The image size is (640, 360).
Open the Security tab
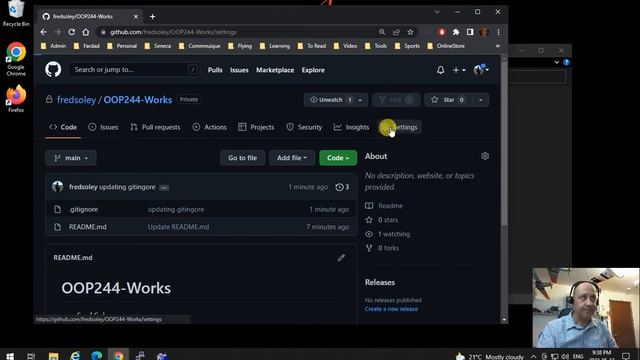[x=304, y=127]
